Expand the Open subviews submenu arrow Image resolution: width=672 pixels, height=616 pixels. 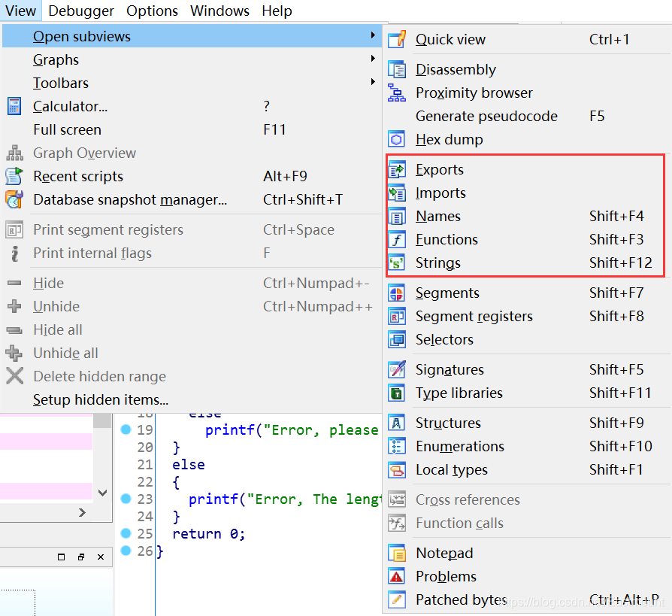point(373,35)
